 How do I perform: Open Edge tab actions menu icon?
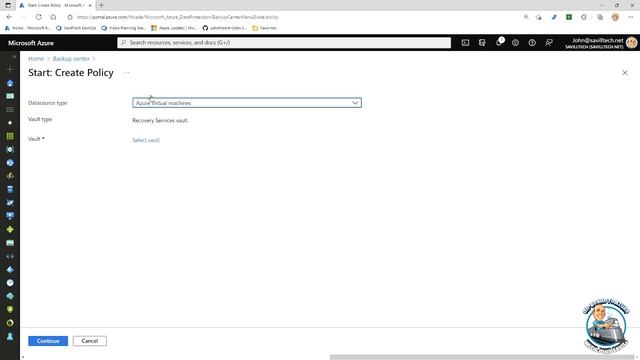coord(8,5)
